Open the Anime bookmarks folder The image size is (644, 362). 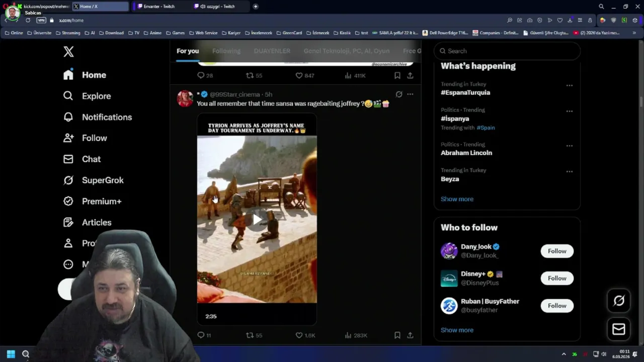tap(152, 33)
